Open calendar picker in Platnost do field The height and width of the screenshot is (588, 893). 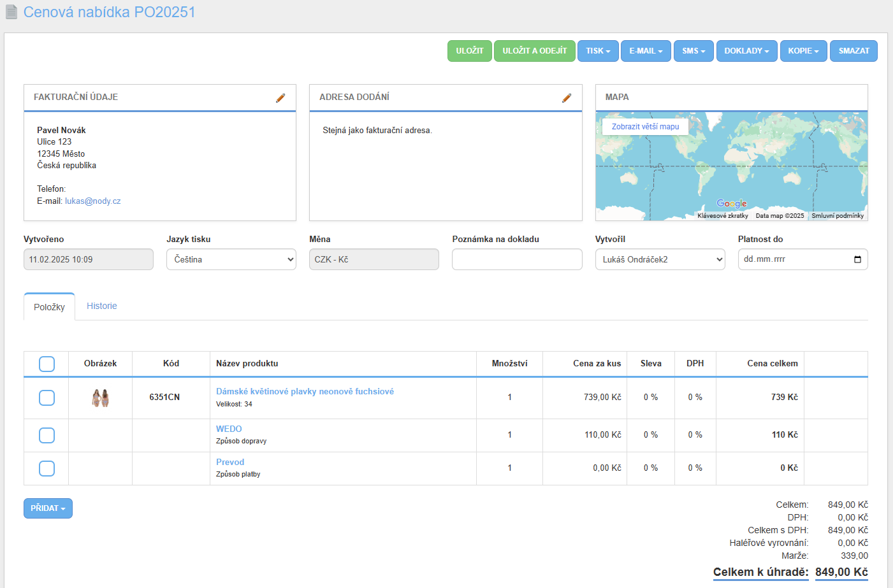(857, 259)
